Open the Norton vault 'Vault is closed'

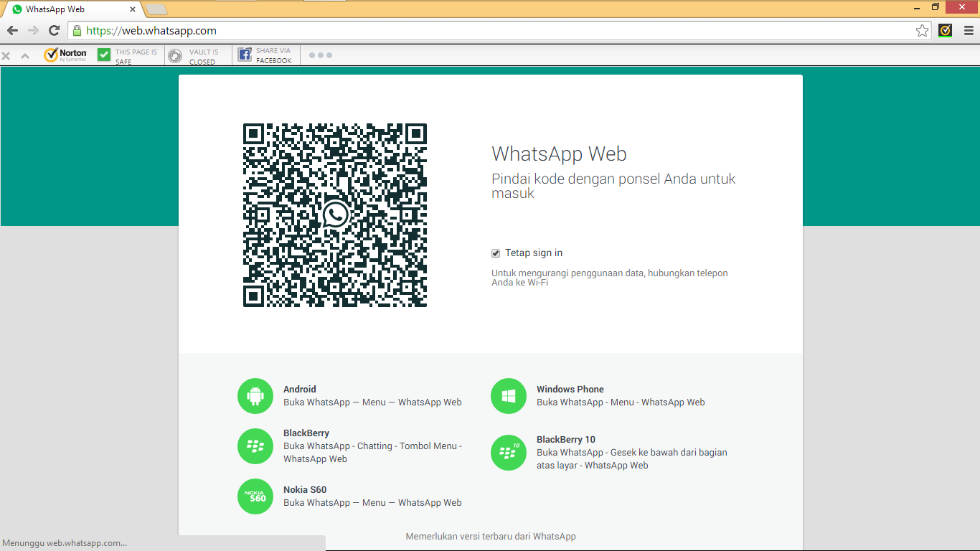point(194,57)
